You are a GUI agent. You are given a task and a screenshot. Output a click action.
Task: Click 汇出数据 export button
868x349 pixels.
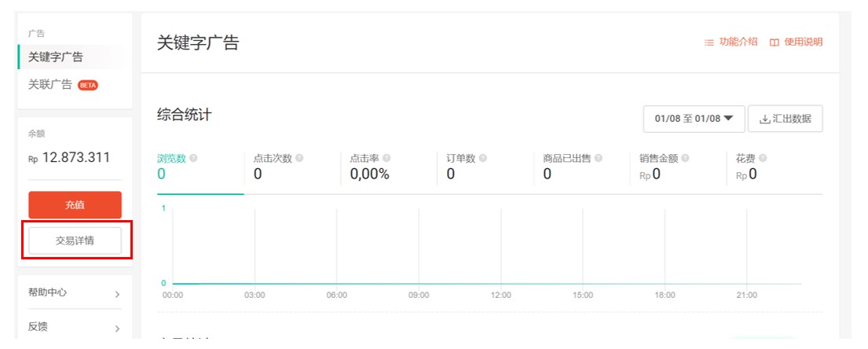pos(785,119)
